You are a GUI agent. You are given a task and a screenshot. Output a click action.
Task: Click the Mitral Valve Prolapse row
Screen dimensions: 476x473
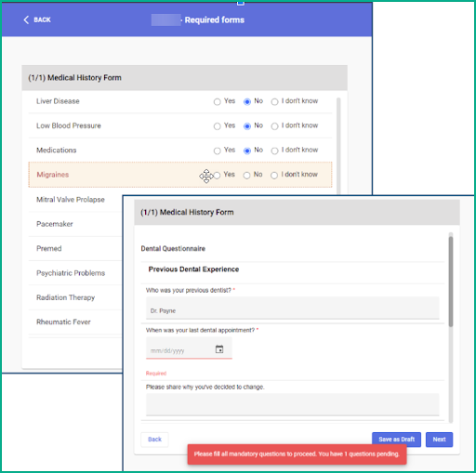point(75,200)
